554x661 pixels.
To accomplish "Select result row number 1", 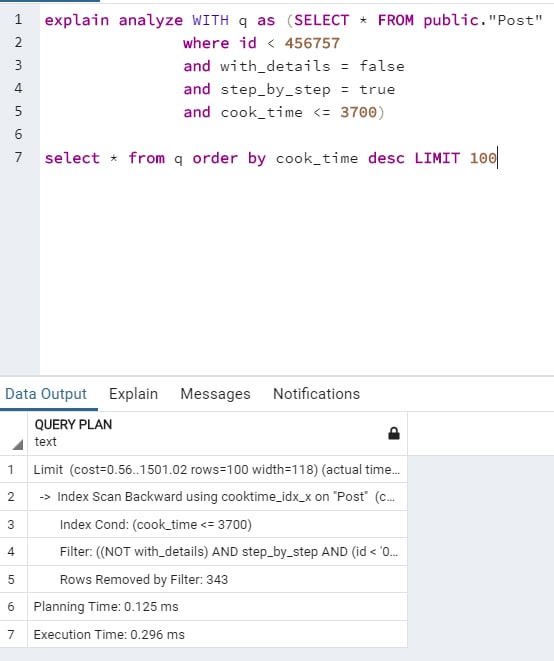I will pos(11,469).
